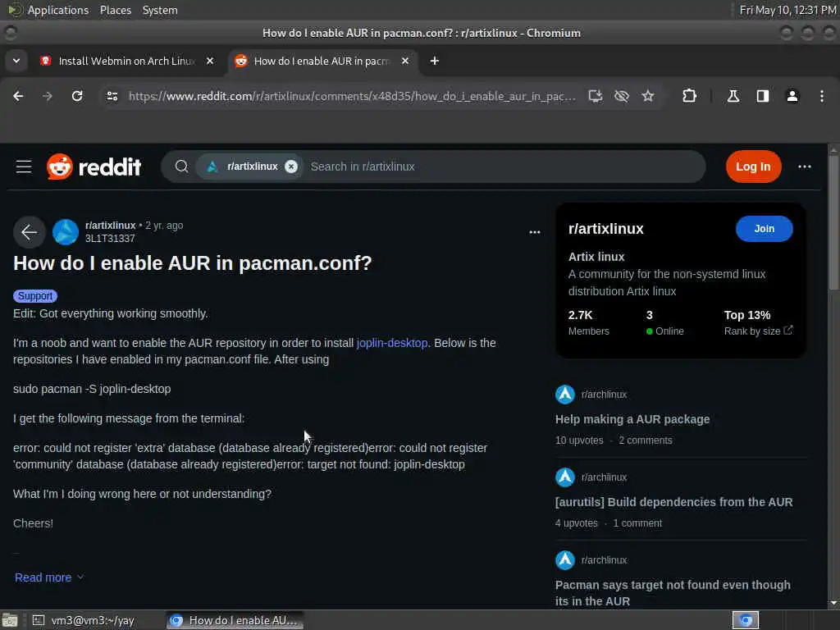Open the r/artixlinux sidebar title
Image resolution: width=840 pixels, height=630 pixels.
click(x=606, y=229)
